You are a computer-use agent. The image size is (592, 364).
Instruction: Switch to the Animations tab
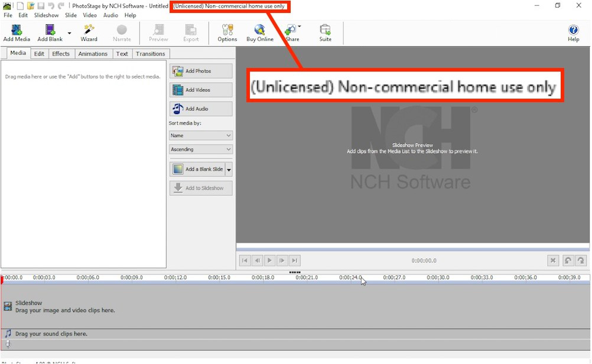tap(93, 54)
